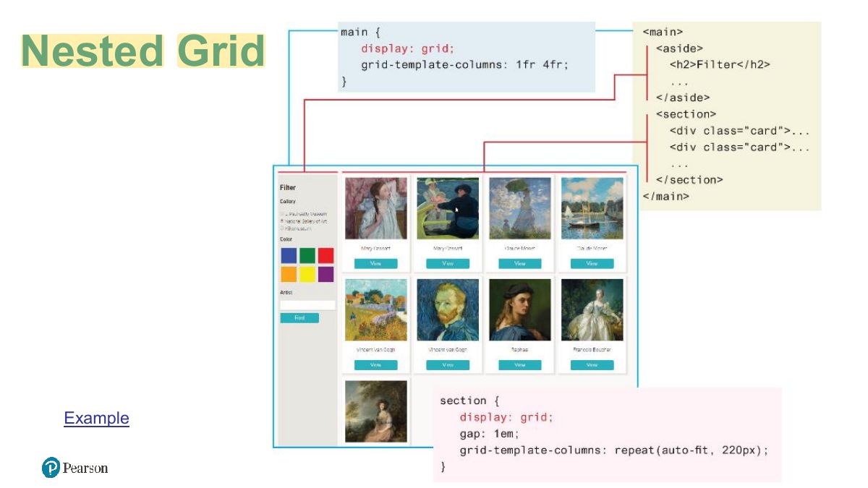Focus the Artist text input field
The width and height of the screenshot is (868, 488).
(x=307, y=305)
